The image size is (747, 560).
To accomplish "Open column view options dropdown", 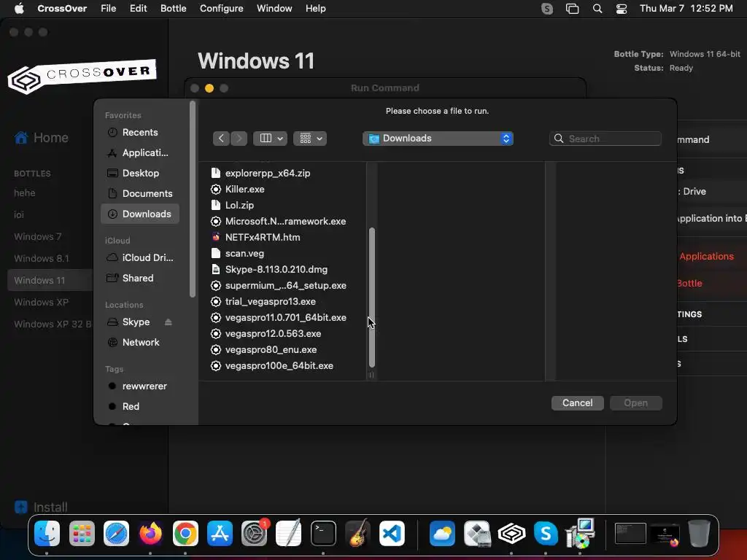I will [x=270, y=138].
